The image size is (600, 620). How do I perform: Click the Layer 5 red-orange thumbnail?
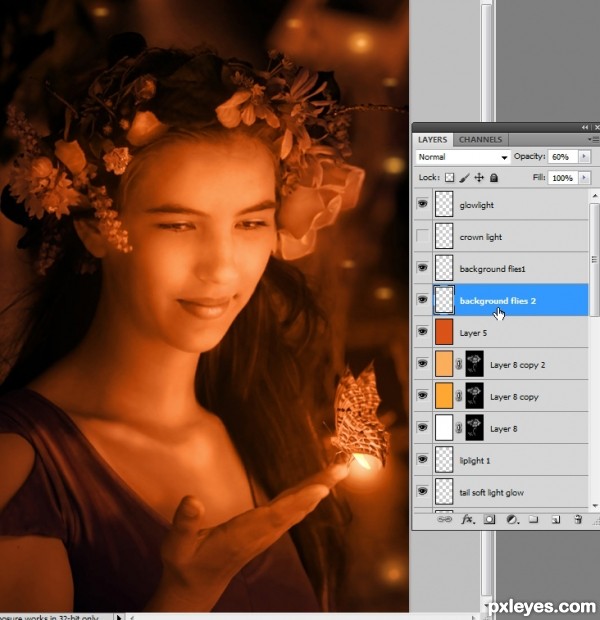[444, 331]
